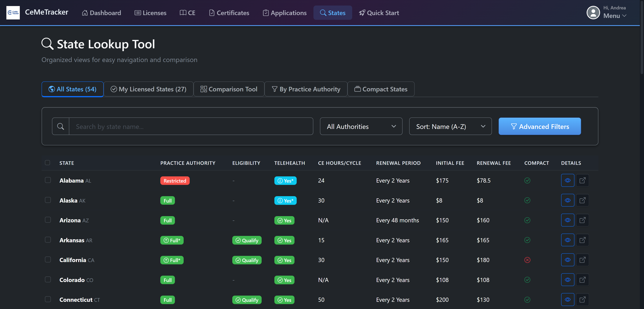The image size is (644, 309).
Task: Click the Dashboard navigation icon
Action: click(85, 13)
